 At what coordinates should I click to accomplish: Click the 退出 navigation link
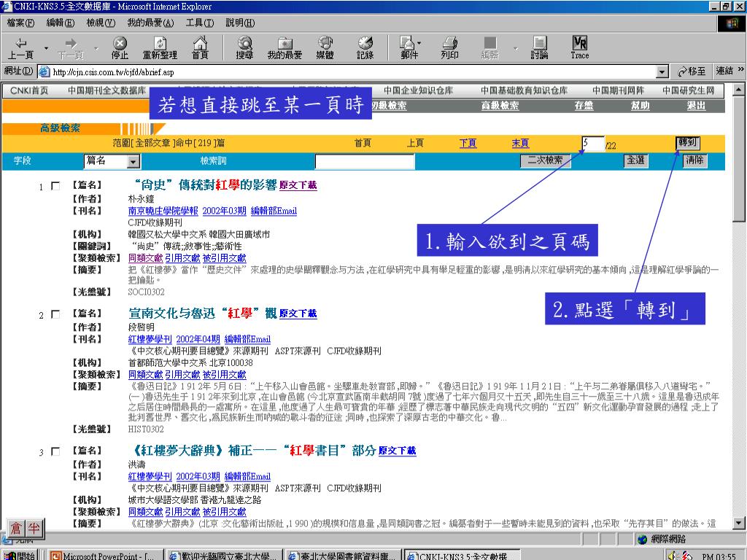point(696,106)
